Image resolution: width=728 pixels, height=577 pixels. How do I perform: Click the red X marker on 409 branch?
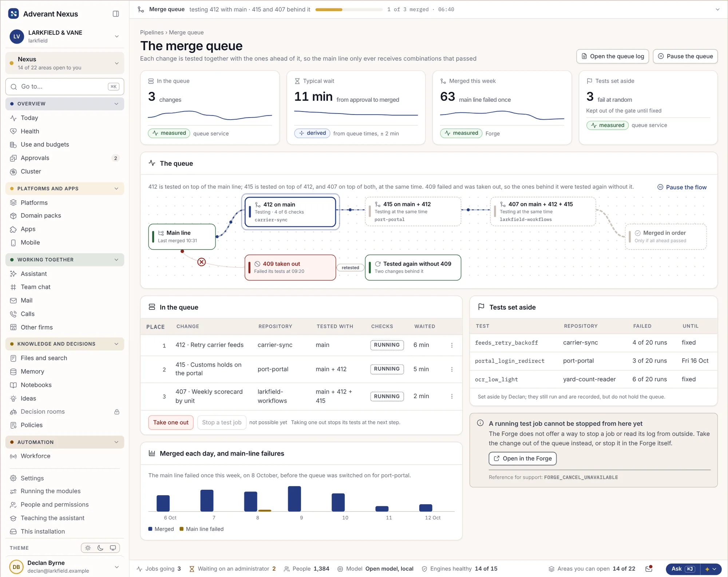pyautogui.click(x=201, y=262)
